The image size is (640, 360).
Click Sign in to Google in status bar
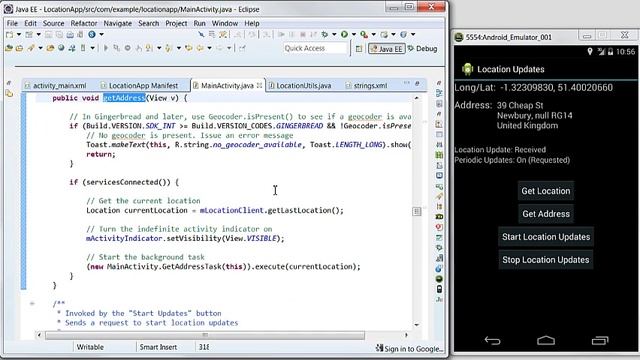click(410, 348)
